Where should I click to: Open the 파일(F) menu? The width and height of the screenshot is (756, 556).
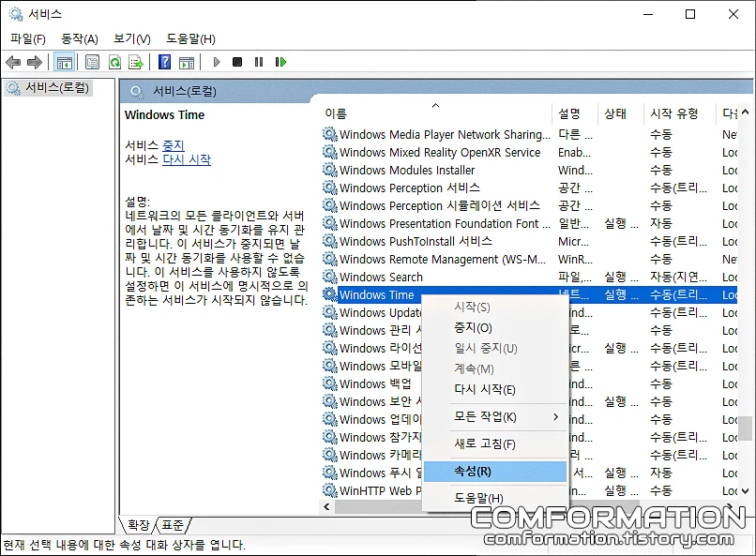28,39
